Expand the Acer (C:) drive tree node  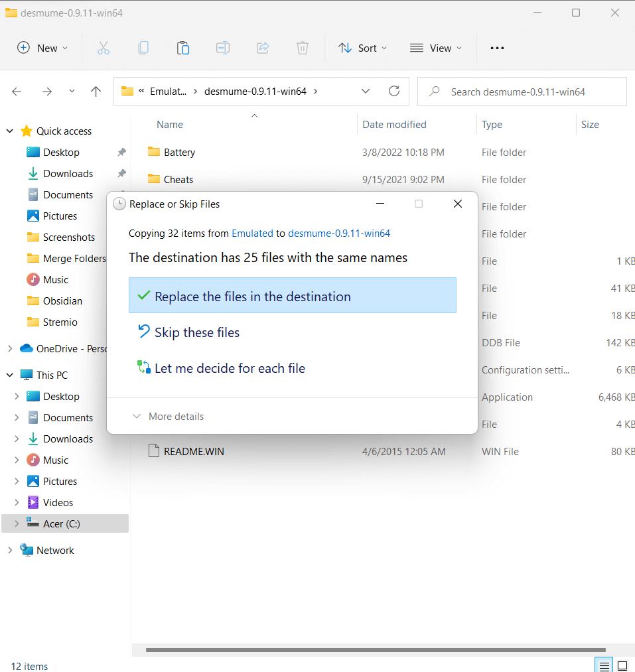(x=17, y=523)
